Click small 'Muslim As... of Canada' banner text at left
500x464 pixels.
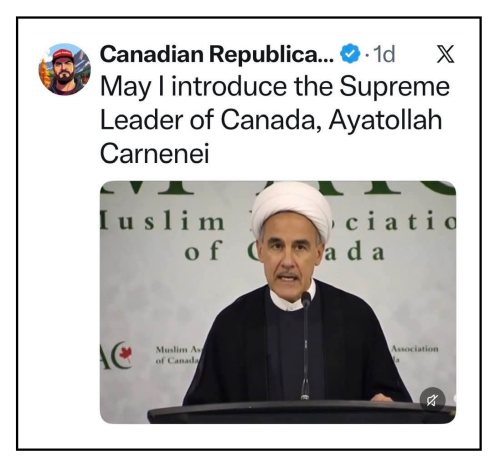click(x=177, y=355)
